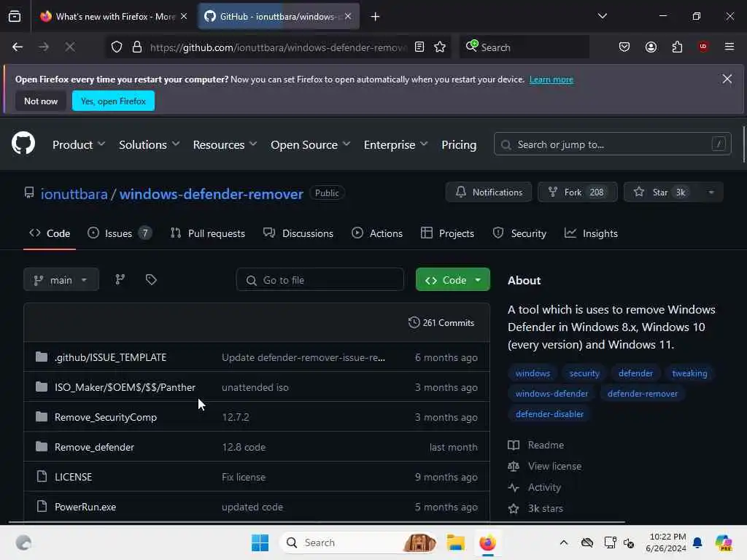This screenshot has height=560, width=747.
Task: Open 261 Commits link
Action: click(441, 322)
